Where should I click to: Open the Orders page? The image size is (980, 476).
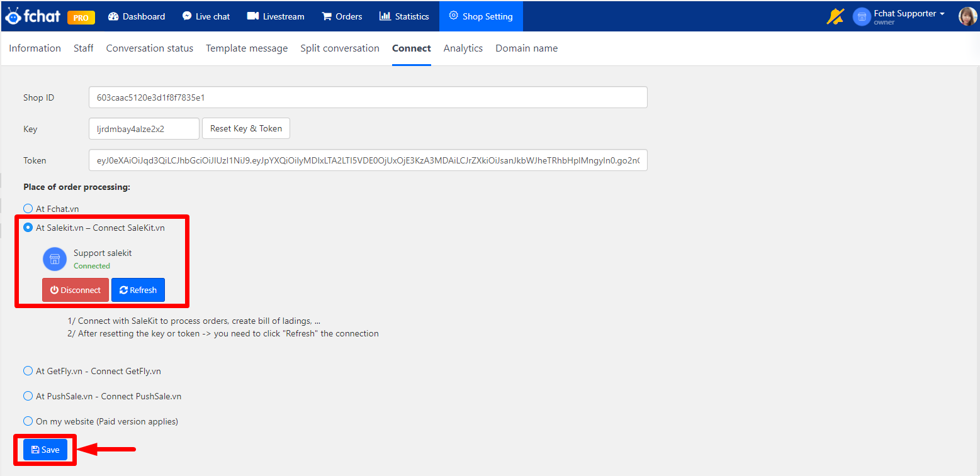[x=342, y=16]
